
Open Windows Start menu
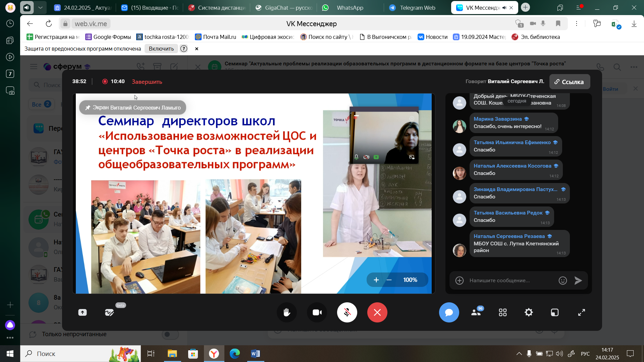coord(10,354)
